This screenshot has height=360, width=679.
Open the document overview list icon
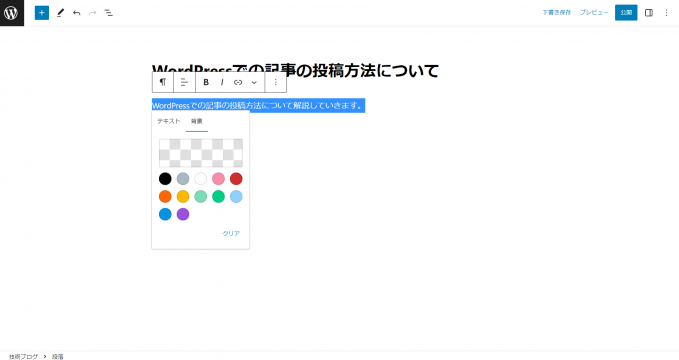[108, 13]
